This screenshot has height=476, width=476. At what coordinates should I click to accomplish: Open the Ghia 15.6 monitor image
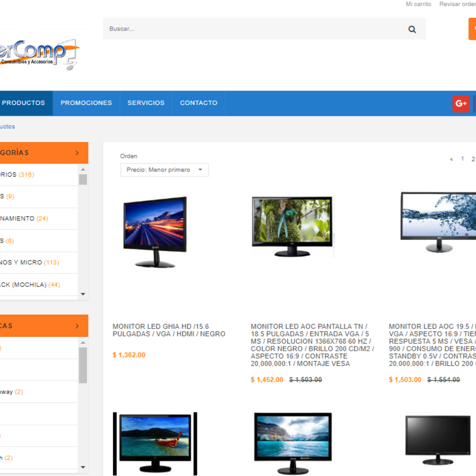click(155, 232)
